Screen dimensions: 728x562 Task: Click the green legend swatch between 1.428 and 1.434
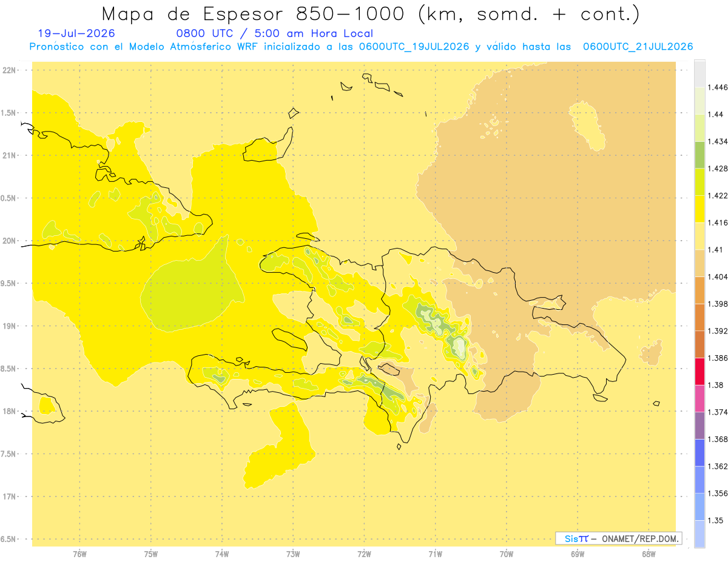(x=699, y=155)
